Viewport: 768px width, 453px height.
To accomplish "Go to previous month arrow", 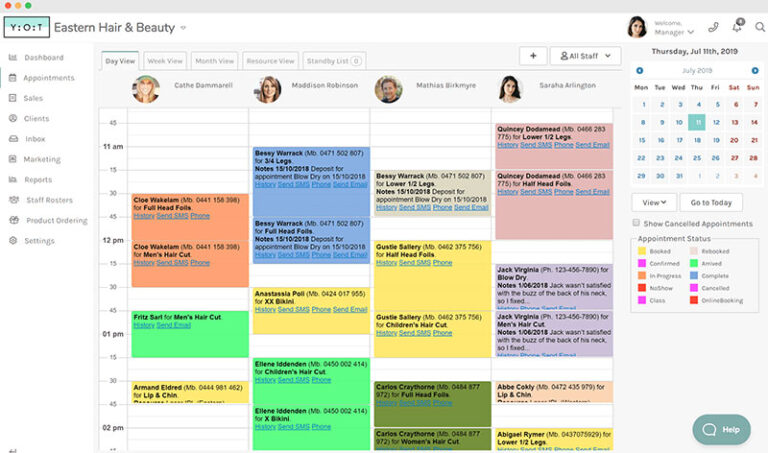I will 639,71.
